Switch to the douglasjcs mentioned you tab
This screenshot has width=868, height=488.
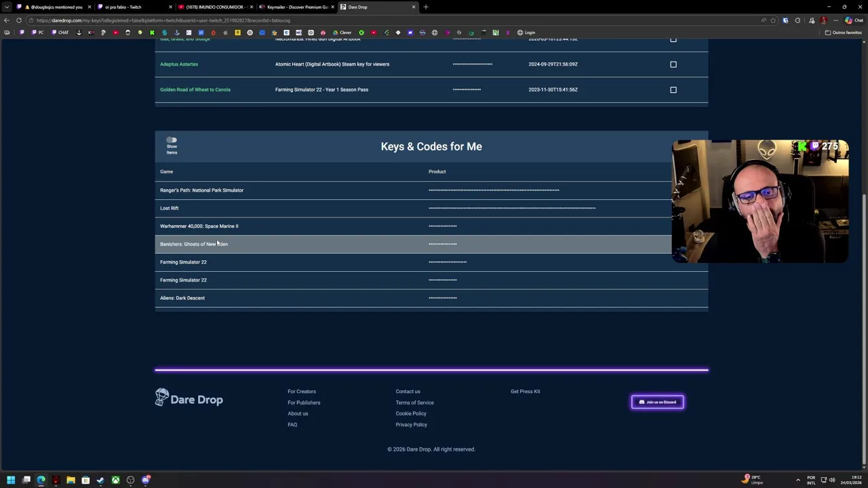click(53, 7)
